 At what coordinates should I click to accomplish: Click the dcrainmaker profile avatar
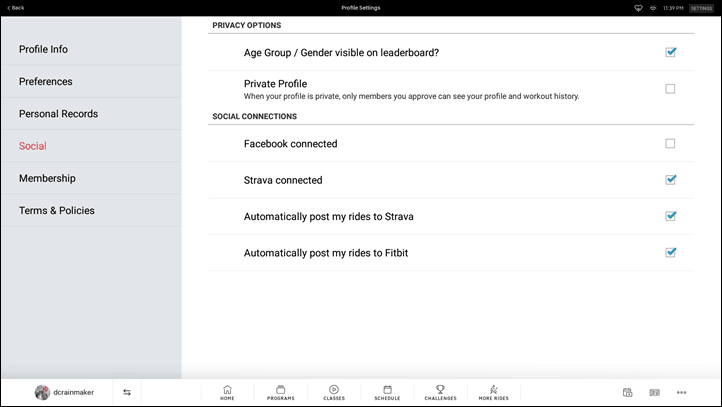click(x=42, y=392)
